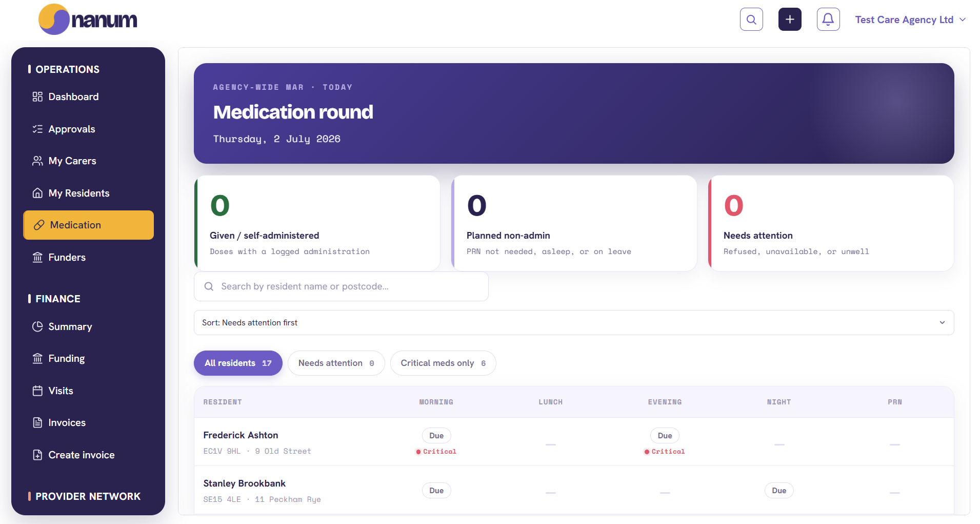The image size is (980, 524).
Task: Expand the Test Care Agency Ltd dropdown
Action: (x=910, y=20)
